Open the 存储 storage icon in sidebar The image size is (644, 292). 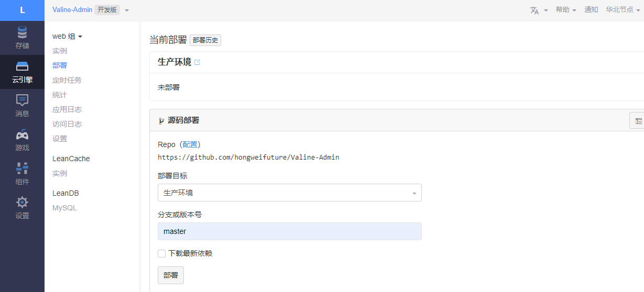pos(22,33)
